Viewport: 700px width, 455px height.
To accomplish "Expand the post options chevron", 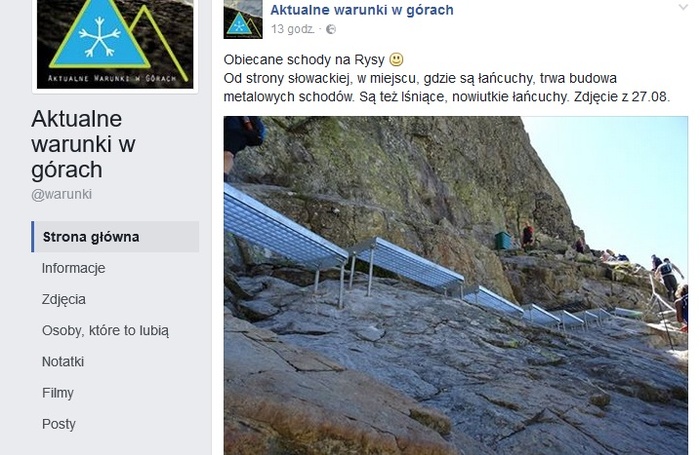I will pos(683,7).
